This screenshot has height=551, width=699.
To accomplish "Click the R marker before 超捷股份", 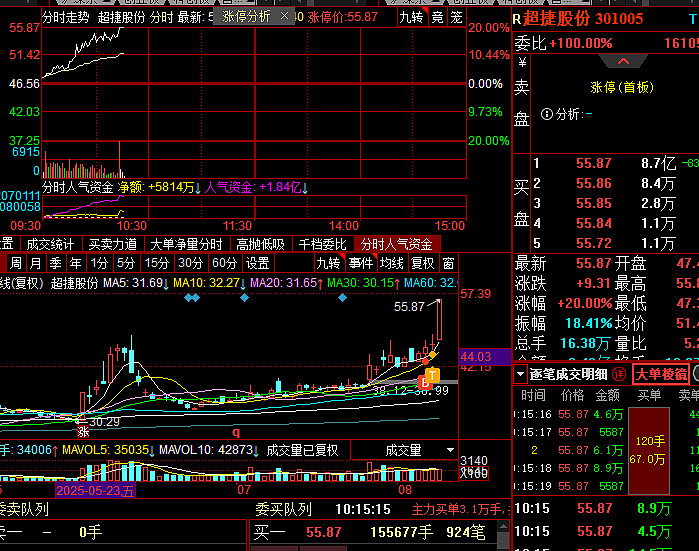I will pyautogui.click(x=517, y=19).
